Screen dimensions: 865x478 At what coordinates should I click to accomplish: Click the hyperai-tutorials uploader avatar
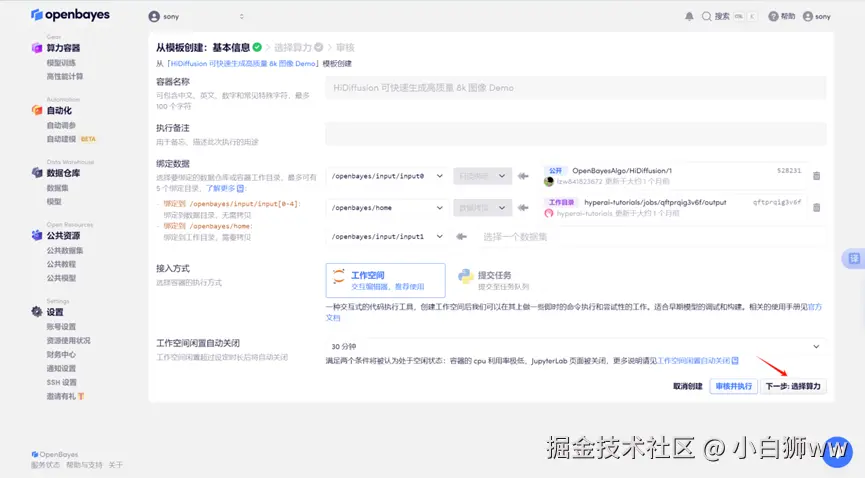coord(549,213)
